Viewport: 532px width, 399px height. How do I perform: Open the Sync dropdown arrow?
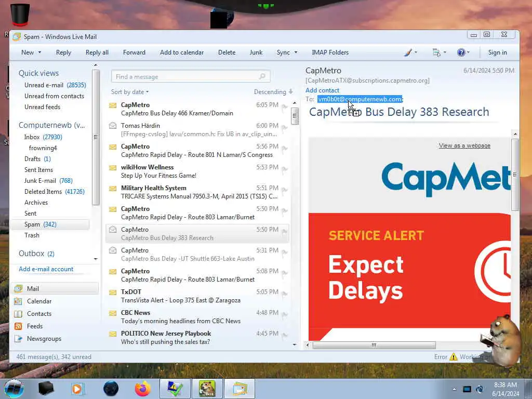296,52
